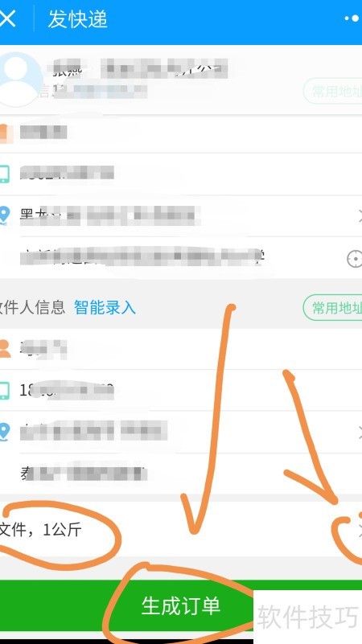Tap 智能录入 smart entry link
362x644 pixels.
pyautogui.click(x=105, y=307)
